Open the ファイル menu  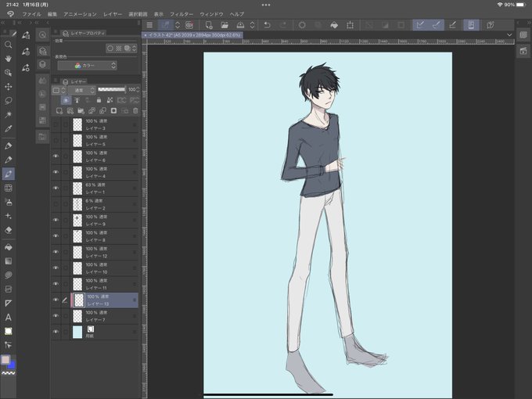point(31,14)
